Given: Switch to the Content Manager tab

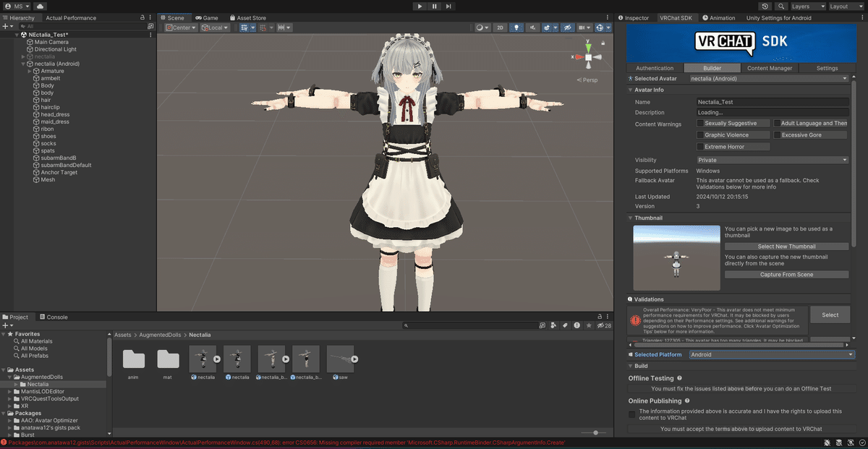Looking at the screenshot, I should (769, 67).
